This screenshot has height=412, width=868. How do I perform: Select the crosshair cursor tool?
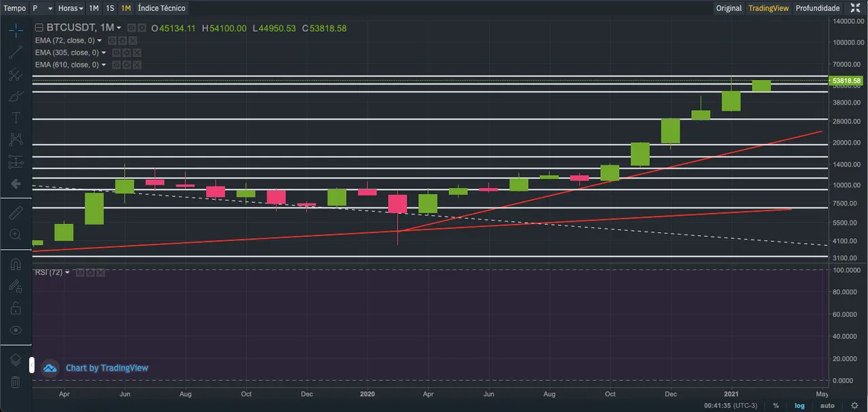[x=16, y=31]
